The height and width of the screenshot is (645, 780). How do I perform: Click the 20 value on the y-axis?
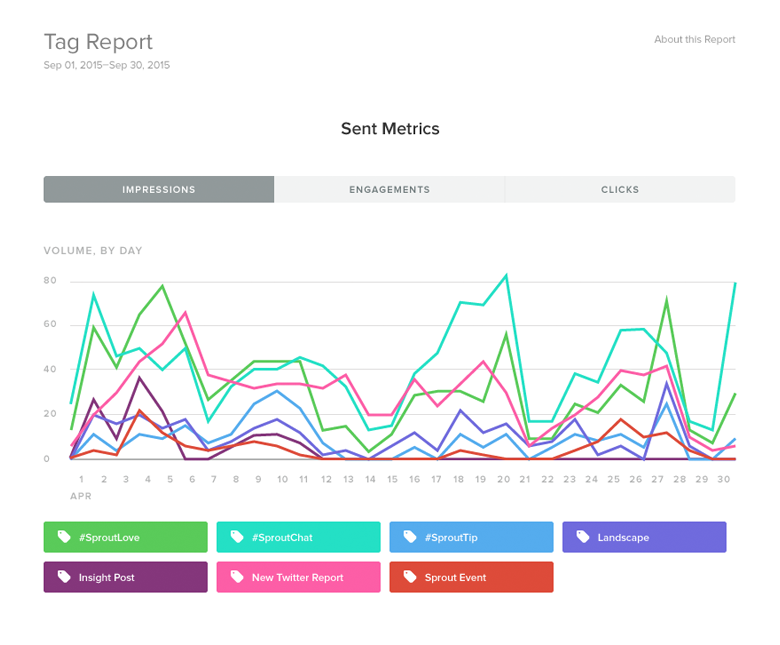(50, 414)
